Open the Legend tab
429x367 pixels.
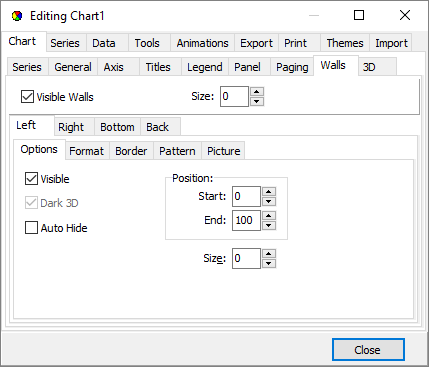pyautogui.click(x=205, y=67)
